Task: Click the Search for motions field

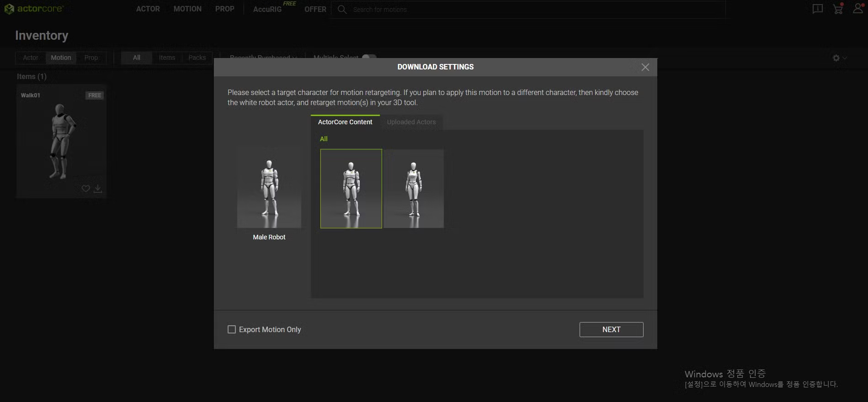Action: coord(528,10)
